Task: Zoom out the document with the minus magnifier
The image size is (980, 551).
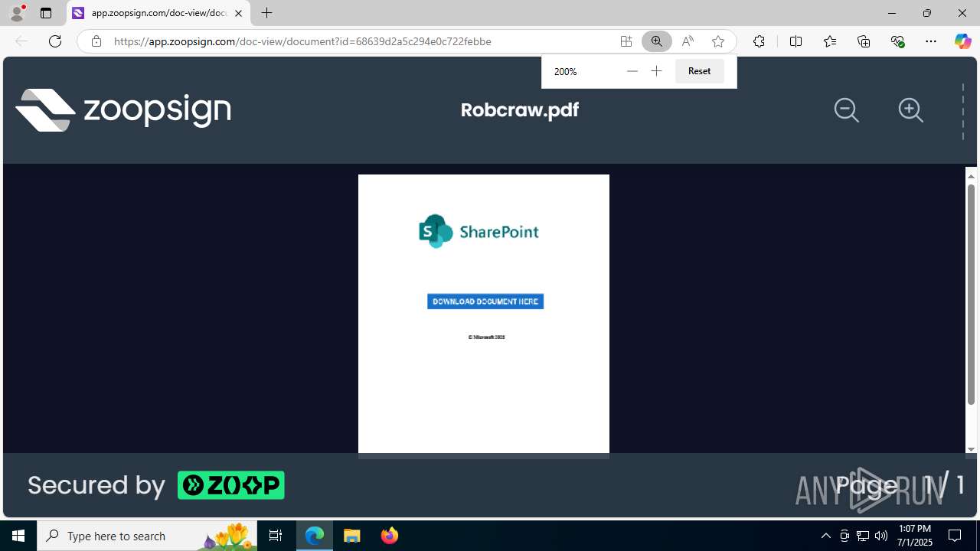Action: point(846,110)
